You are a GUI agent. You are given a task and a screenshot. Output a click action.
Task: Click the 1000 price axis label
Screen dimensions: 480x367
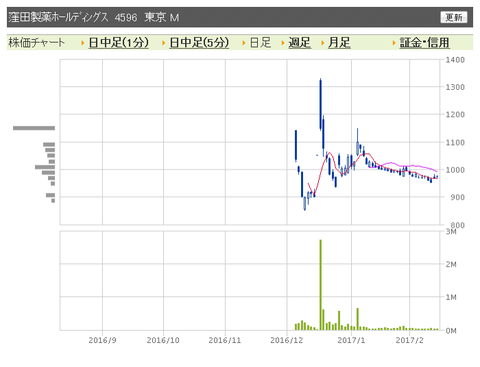tap(455, 170)
